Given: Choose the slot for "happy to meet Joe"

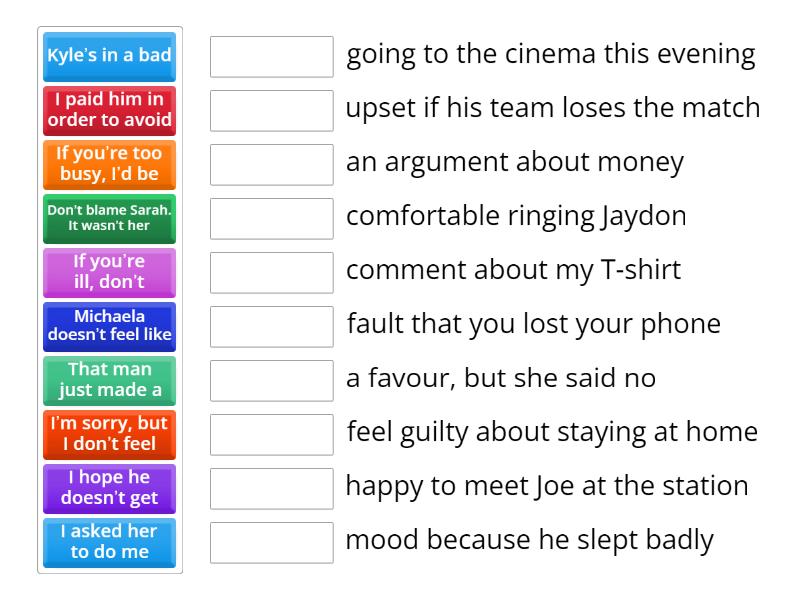Looking at the screenshot, I should tap(272, 488).
